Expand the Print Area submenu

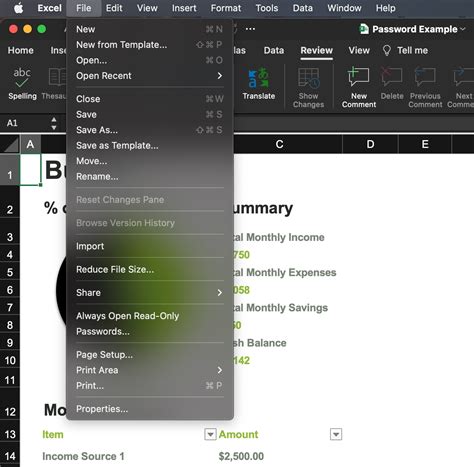point(220,370)
